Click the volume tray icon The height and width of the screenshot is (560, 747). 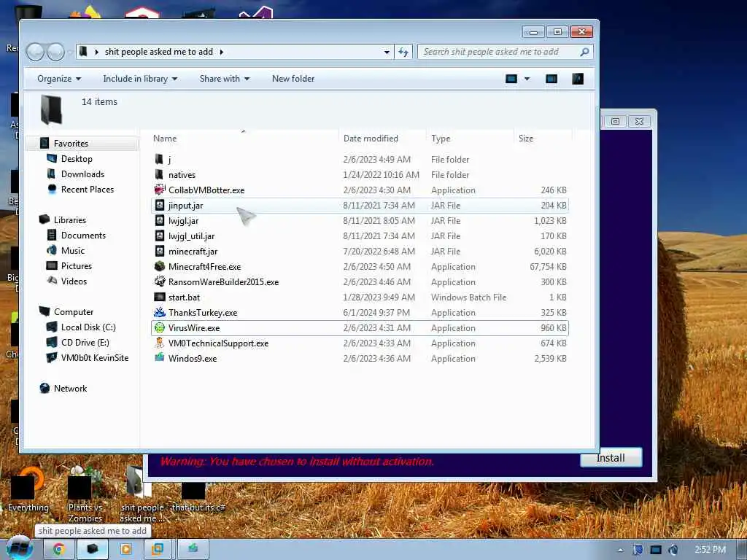click(673, 550)
